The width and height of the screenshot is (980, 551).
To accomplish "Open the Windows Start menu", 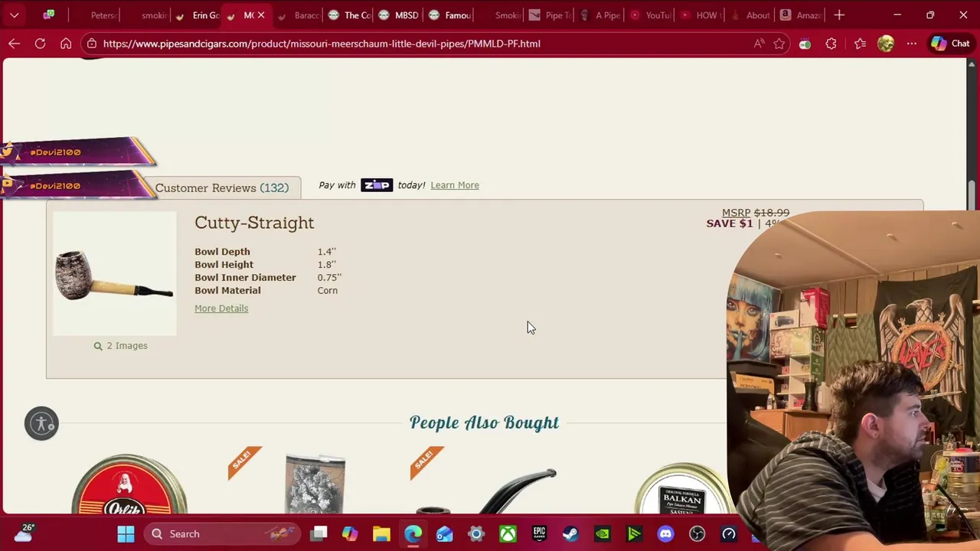I will coord(126,534).
